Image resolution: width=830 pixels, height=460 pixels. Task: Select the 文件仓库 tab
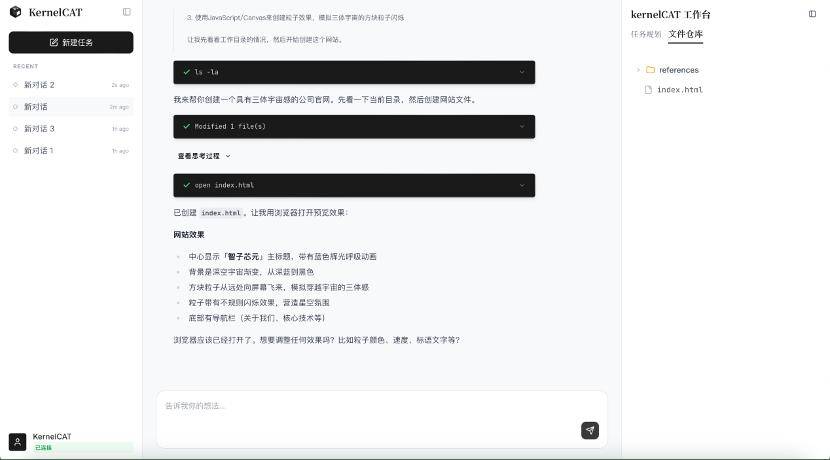coord(685,34)
